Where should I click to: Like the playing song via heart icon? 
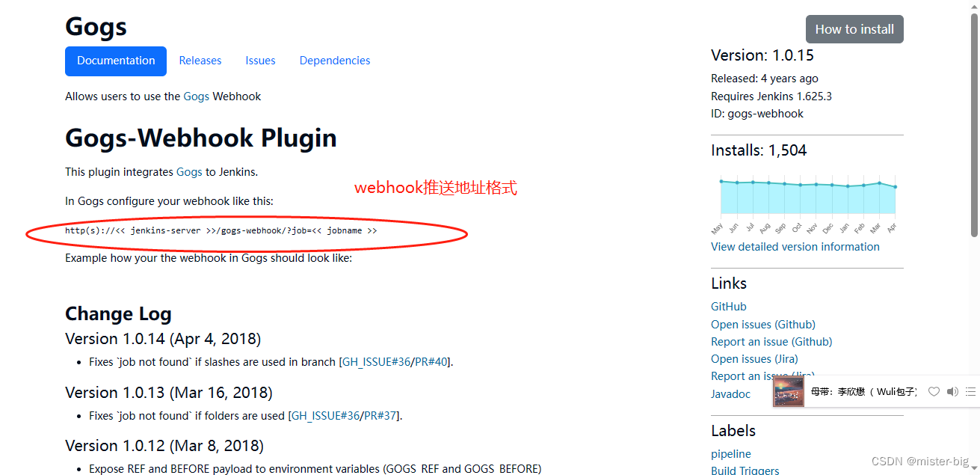point(934,391)
